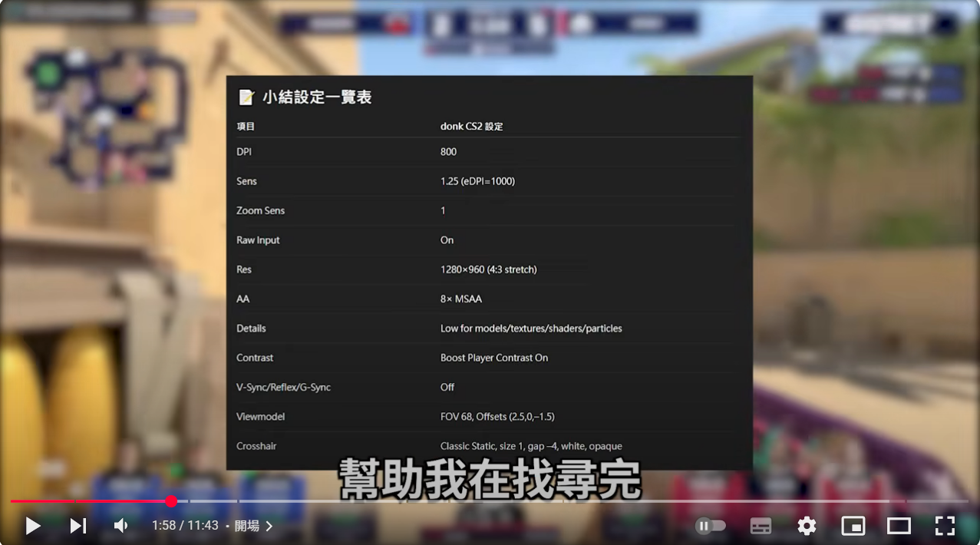Click the 800 DPI value

tap(448, 152)
